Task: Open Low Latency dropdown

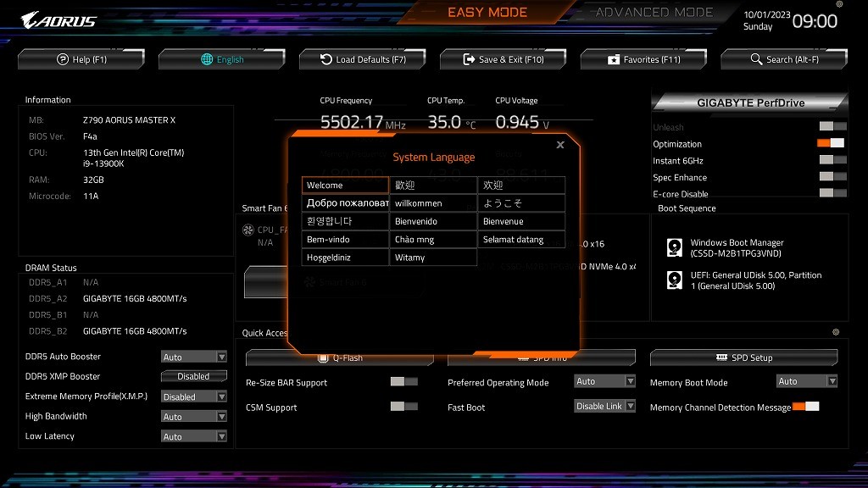Action: coord(194,436)
